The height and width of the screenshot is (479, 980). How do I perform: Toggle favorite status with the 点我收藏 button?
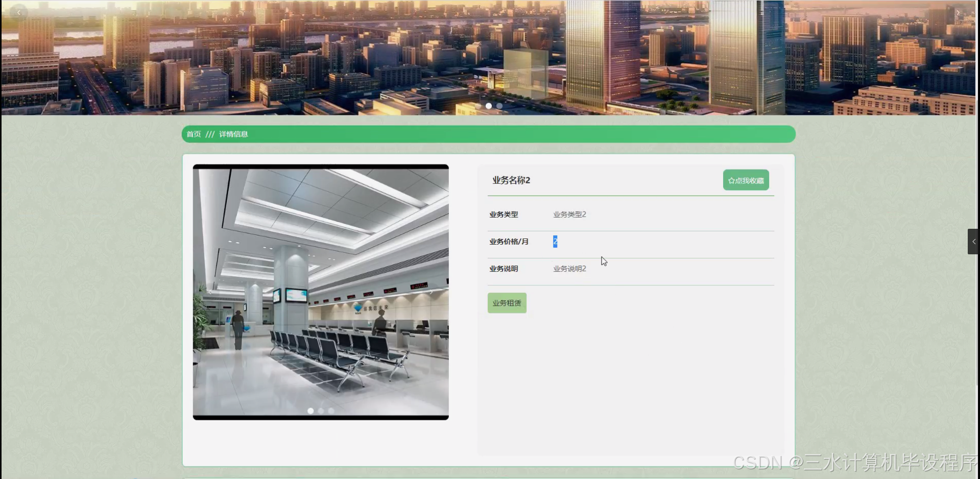[x=746, y=180]
